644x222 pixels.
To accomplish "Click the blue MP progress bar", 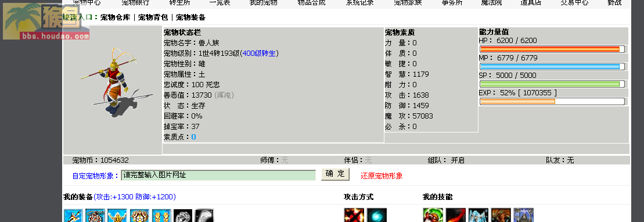I will click(x=552, y=67).
